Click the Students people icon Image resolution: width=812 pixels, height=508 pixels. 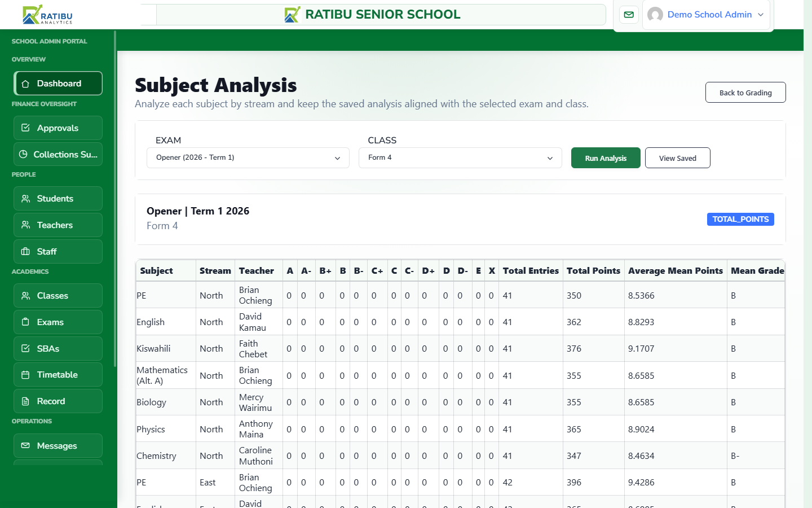(25, 199)
